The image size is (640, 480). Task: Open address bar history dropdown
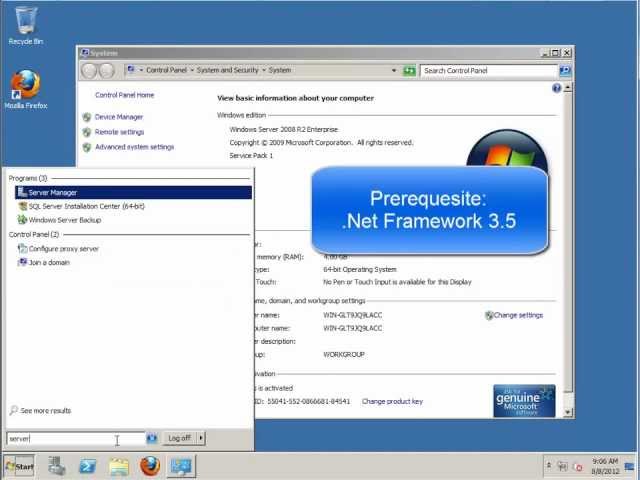point(394,71)
